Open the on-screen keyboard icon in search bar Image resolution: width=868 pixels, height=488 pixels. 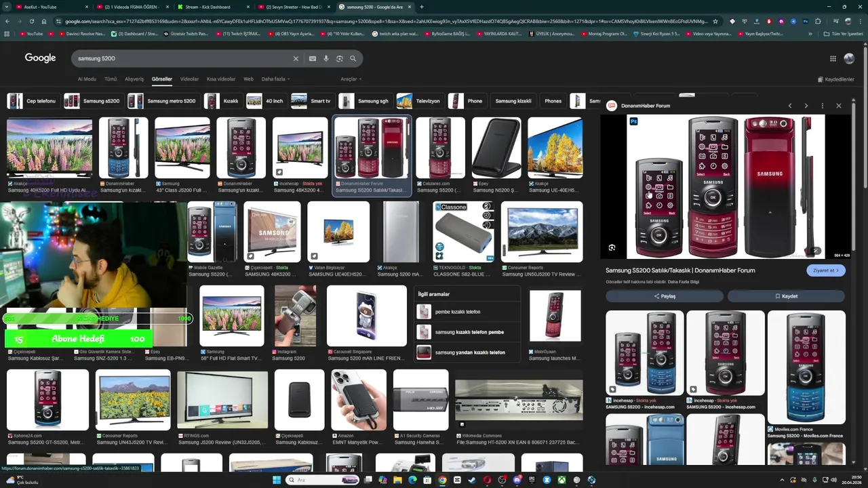click(x=313, y=59)
